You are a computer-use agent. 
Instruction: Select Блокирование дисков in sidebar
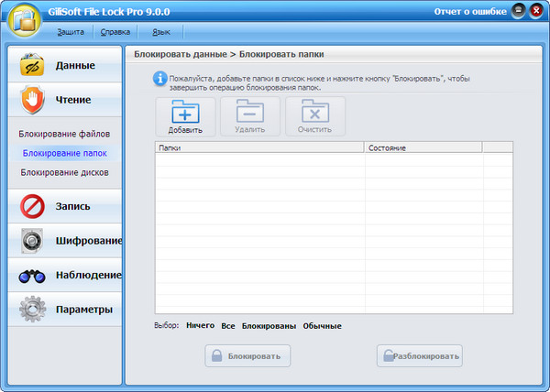(x=65, y=171)
